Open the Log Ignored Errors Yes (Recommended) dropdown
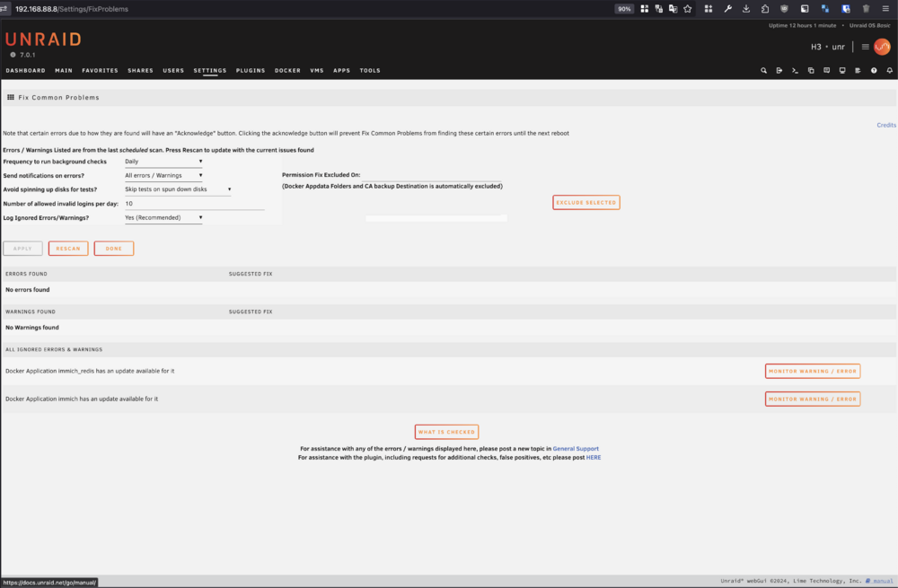This screenshot has width=898, height=588. (163, 217)
